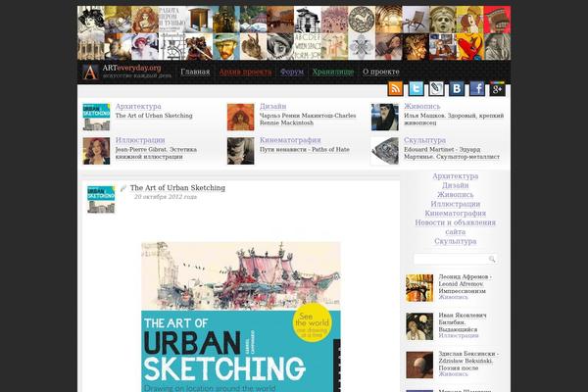Open the Google Plus icon
588x392 pixels.
pyautogui.click(x=497, y=88)
